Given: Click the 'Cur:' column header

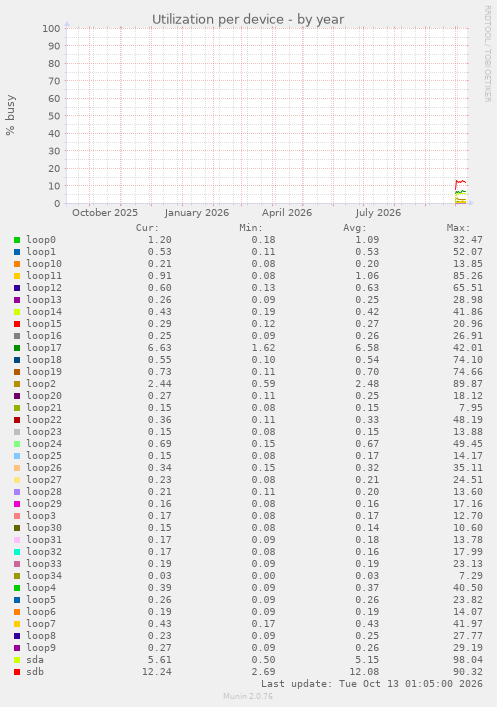Looking at the screenshot, I should (x=147, y=228).
